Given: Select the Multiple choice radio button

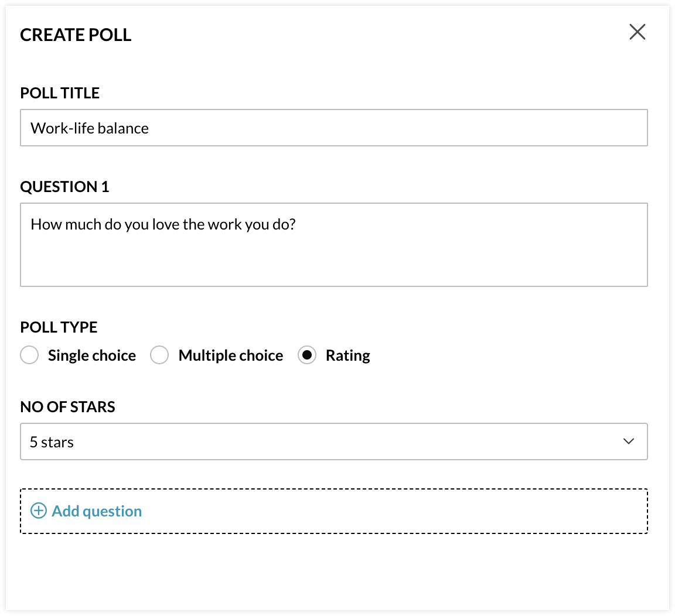Looking at the screenshot, I should (159, 355).
